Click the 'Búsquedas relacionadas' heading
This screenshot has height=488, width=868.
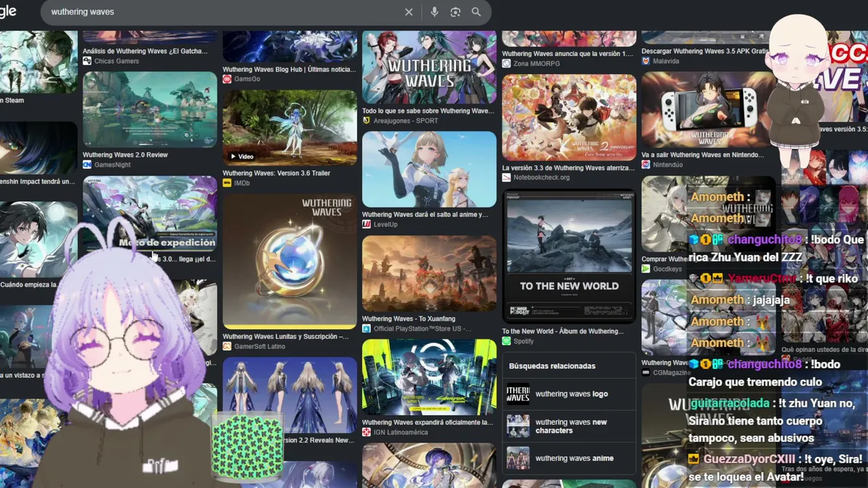click(552, 366)
